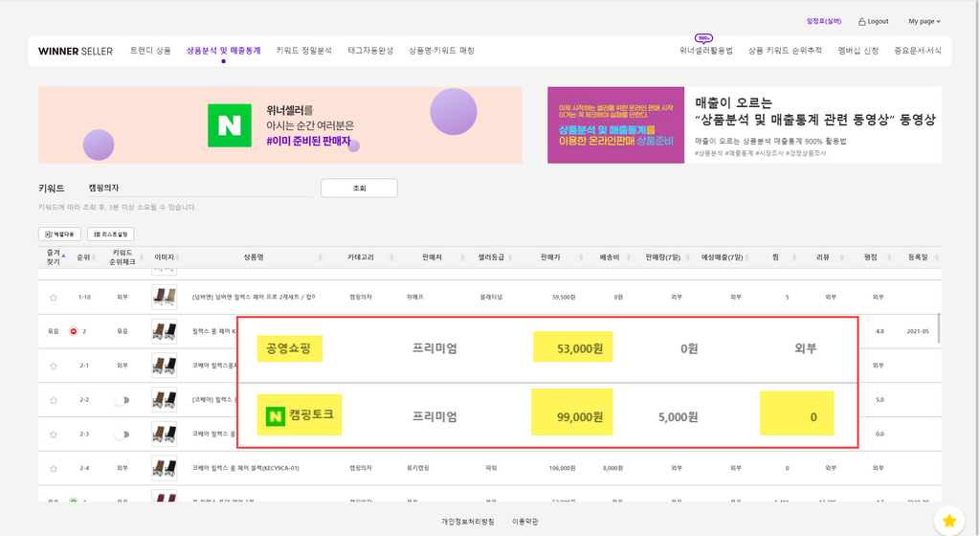Toggle keyword rank check for row 2-3

pos(122,435)
